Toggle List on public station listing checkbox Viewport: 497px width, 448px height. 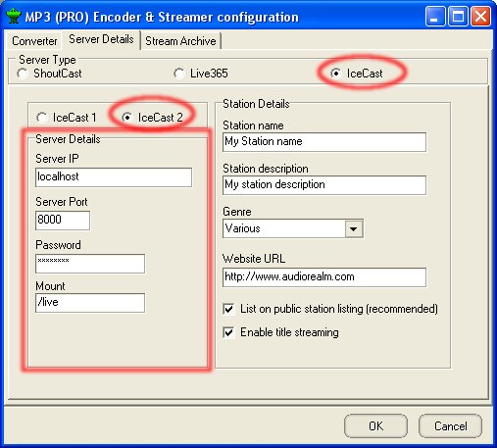pos(228,309)
